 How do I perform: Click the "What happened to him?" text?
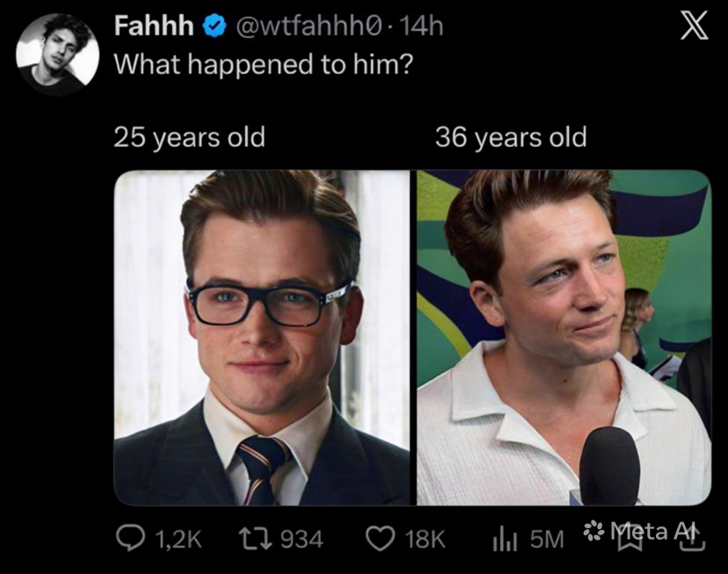263,64
